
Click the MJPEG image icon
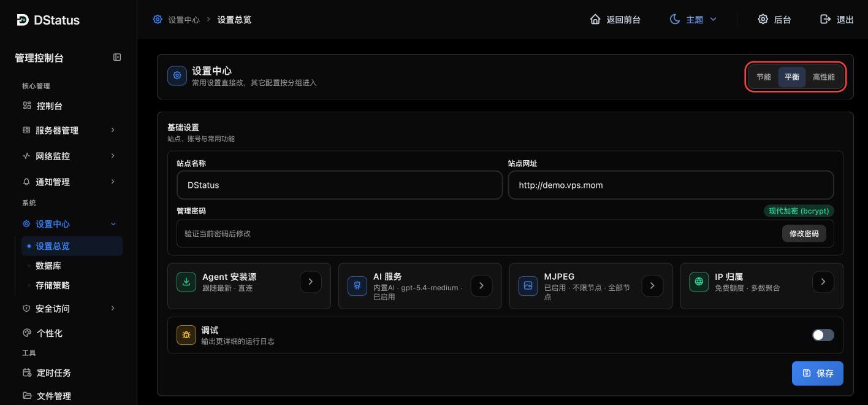528,285
